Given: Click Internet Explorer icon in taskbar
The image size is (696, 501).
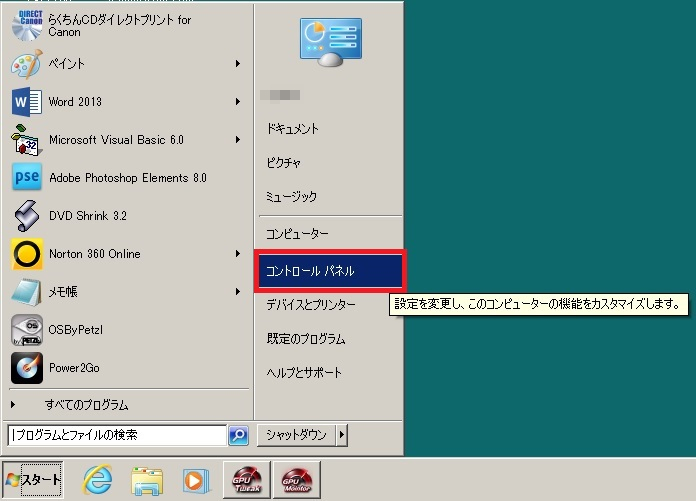Looking at the screenshot, I should (97, 480).
